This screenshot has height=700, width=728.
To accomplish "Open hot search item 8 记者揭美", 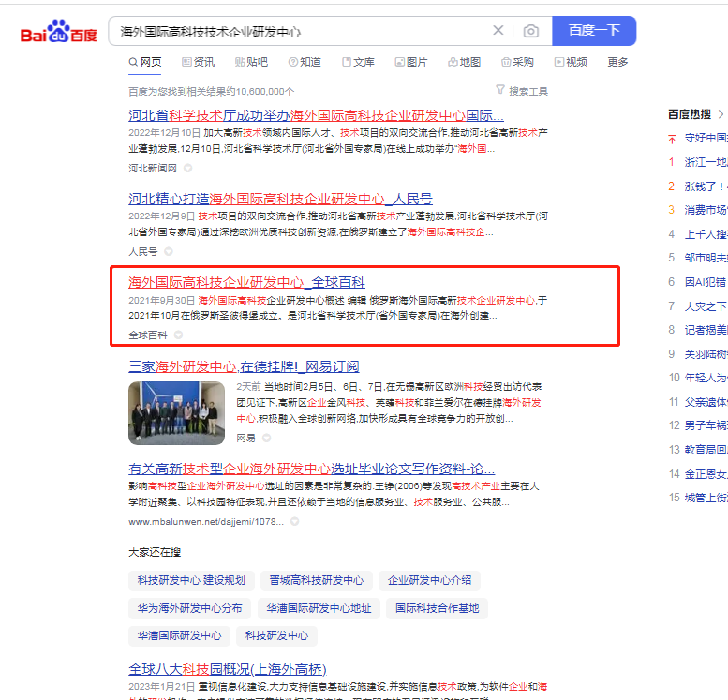I will pyautogui.click(x=706, y=330).
